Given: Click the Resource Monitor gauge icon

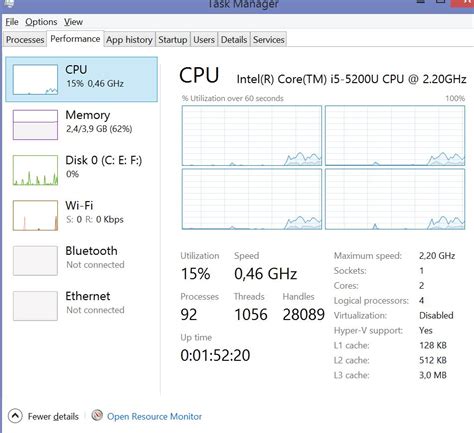Looking at the screenshot, I should tap(97, 415).
